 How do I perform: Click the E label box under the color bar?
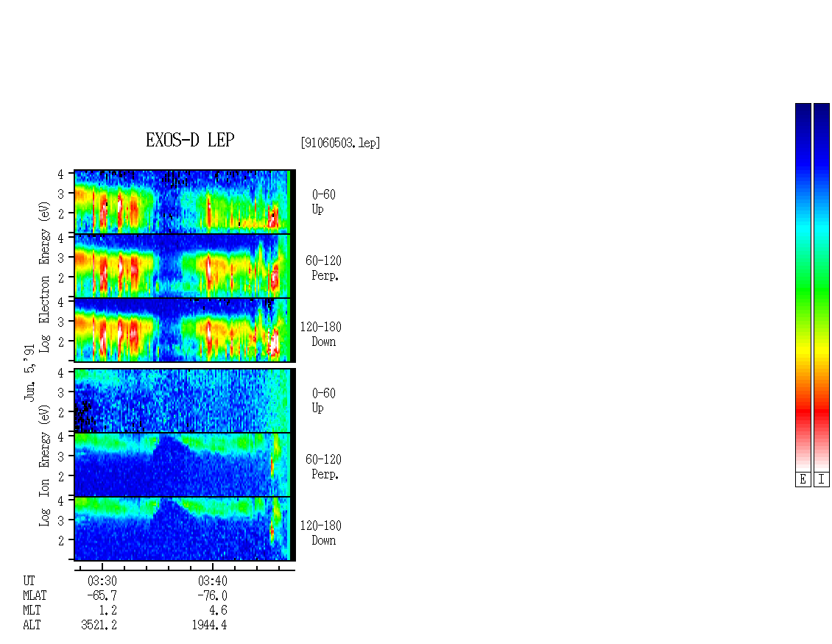[x=803, y=480]
